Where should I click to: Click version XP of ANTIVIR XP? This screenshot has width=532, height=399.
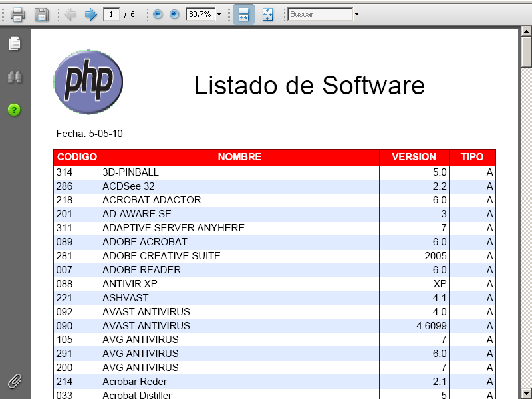click(x=440, y=284)
